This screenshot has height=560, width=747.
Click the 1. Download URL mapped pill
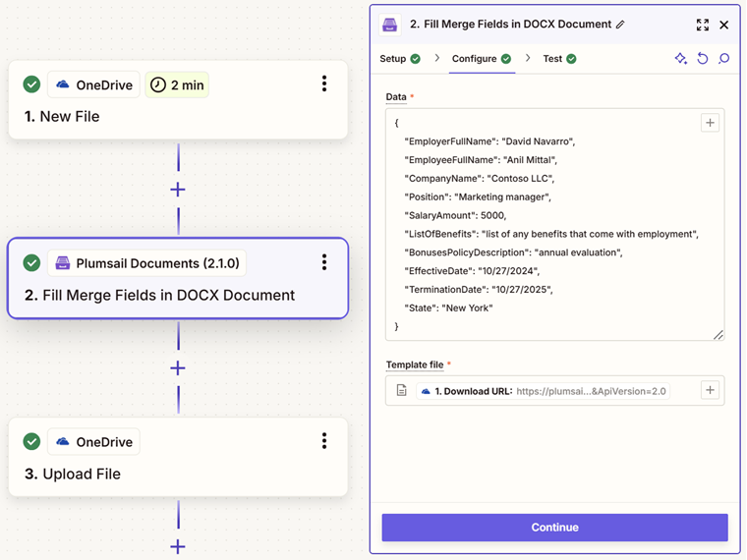[544, 391]
